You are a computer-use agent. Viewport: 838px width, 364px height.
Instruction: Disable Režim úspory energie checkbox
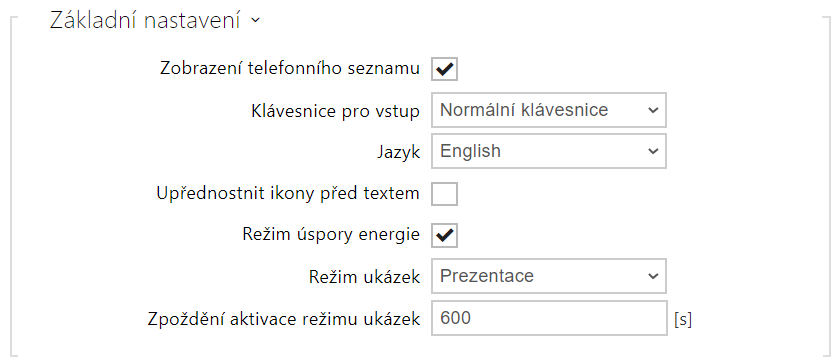(445, 235)
